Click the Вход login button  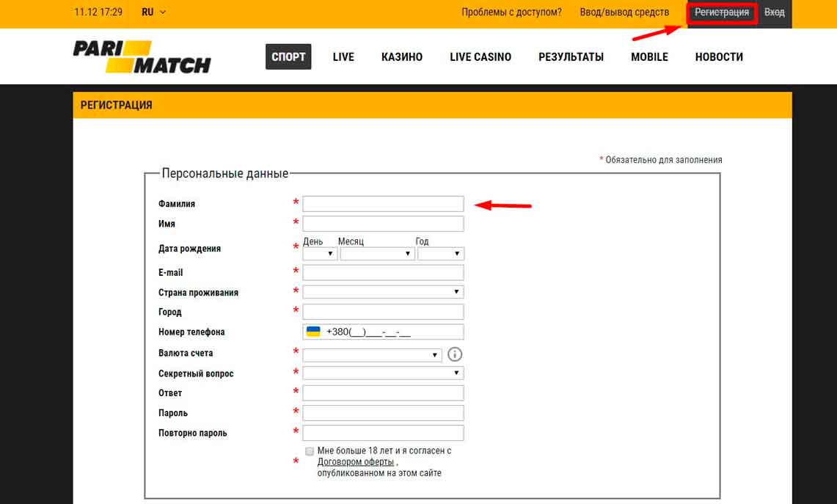click(x=775, y=12)
